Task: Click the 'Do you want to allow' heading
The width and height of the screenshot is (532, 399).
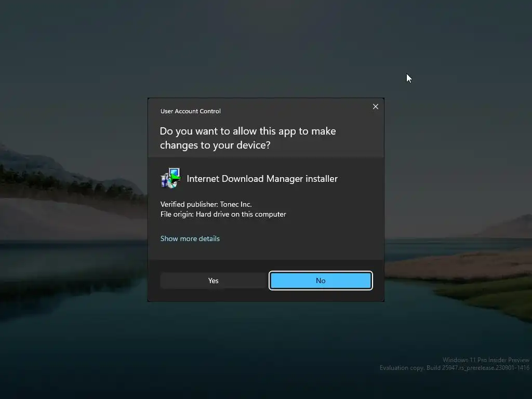Action: pyautogui.click(x=248, y=138)
